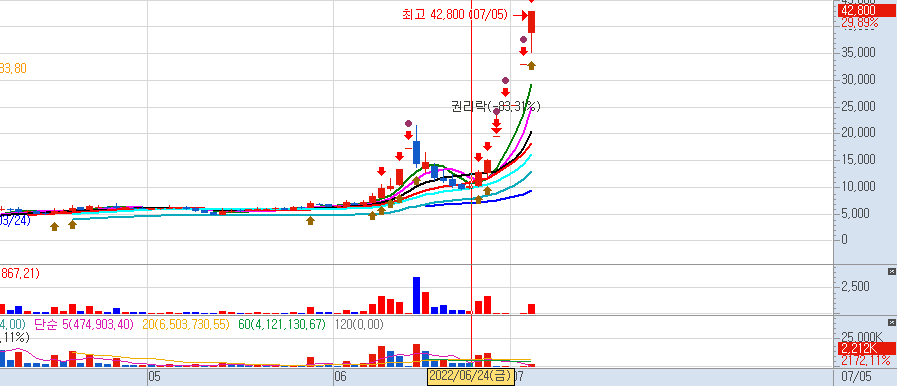Viewport: 897px width, 386px height.
Task: Click the 20,000 price axis label
Action: [x=858, y=133]
